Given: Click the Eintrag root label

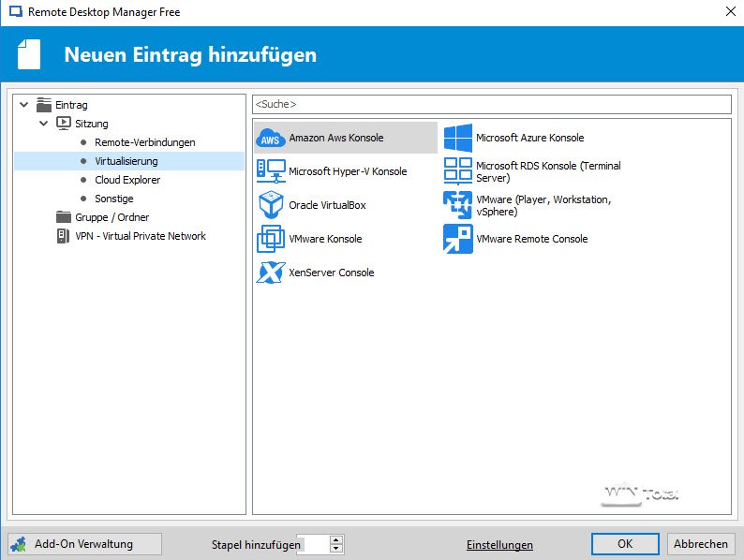Looking at the screenshot, I should click(x=71, y=105).
